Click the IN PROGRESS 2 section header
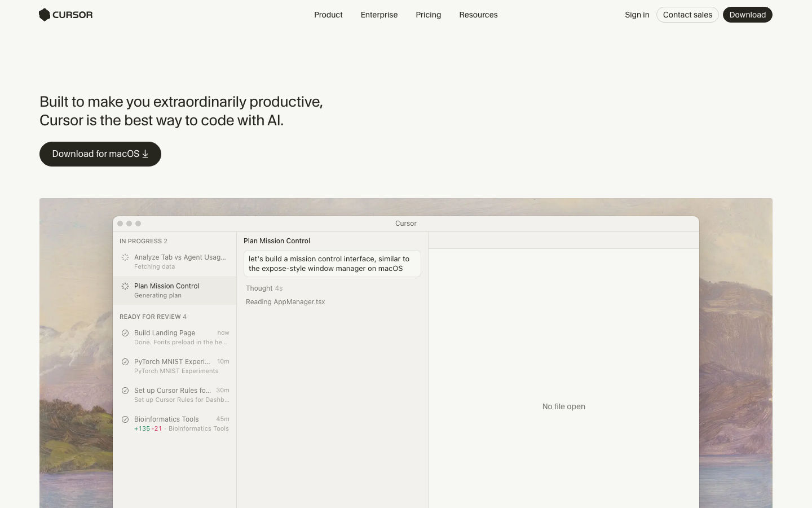 143,241
